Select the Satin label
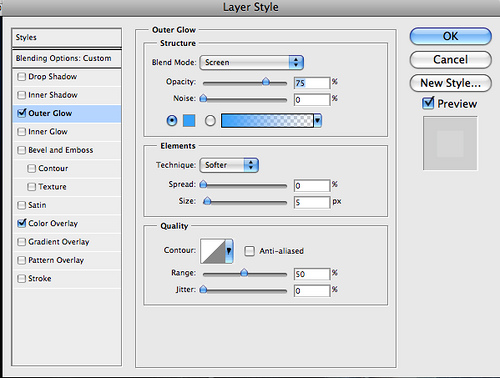 tap(37, 205)
